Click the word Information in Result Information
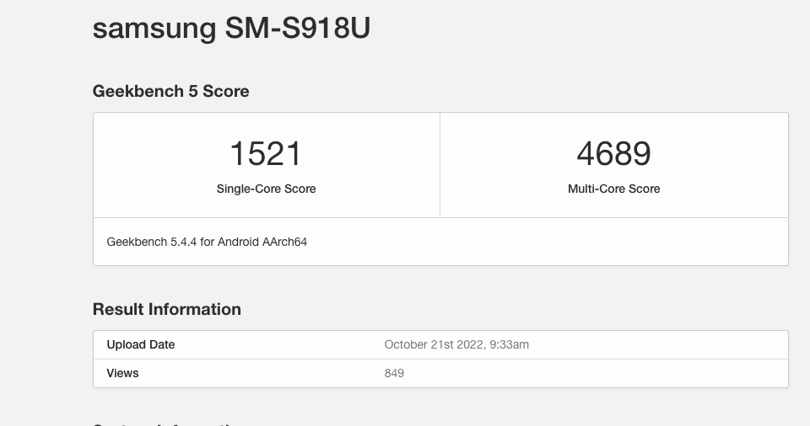This screenshot has width=810, height=426. pyautogui.click(x=194, y=309)
